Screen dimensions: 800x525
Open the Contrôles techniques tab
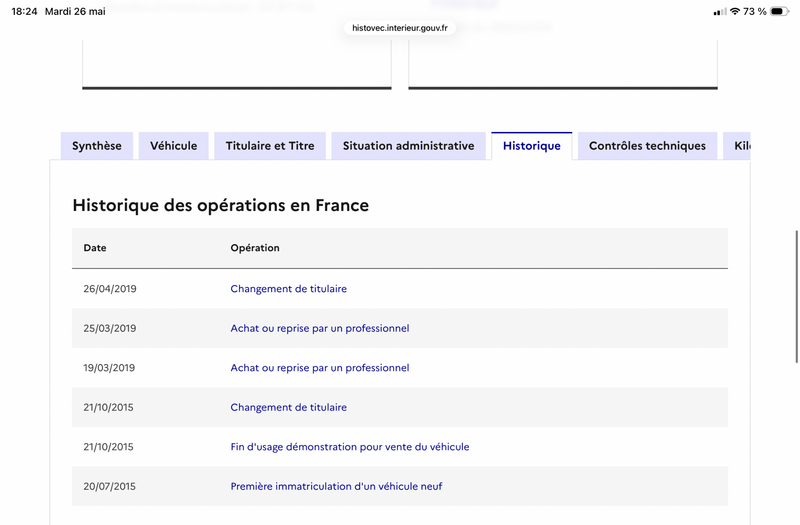click(x=647, y=146)
